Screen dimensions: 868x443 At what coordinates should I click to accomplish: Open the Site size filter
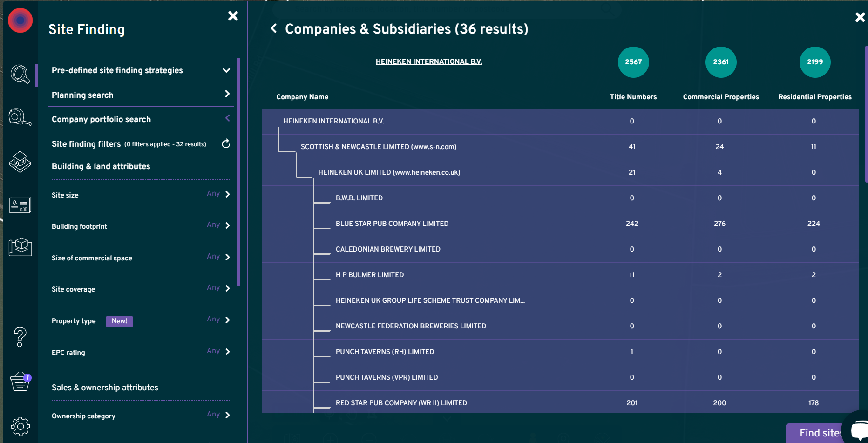[141, 194]
